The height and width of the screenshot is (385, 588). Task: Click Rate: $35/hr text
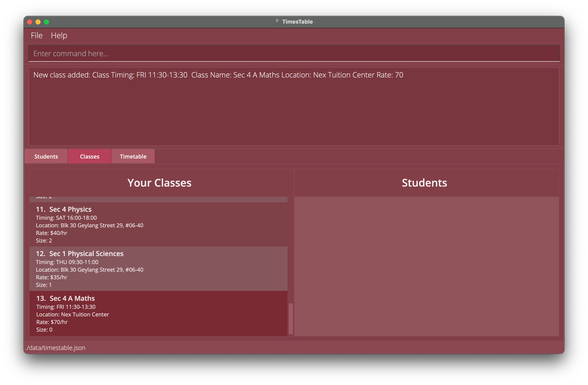click(51, 277)
